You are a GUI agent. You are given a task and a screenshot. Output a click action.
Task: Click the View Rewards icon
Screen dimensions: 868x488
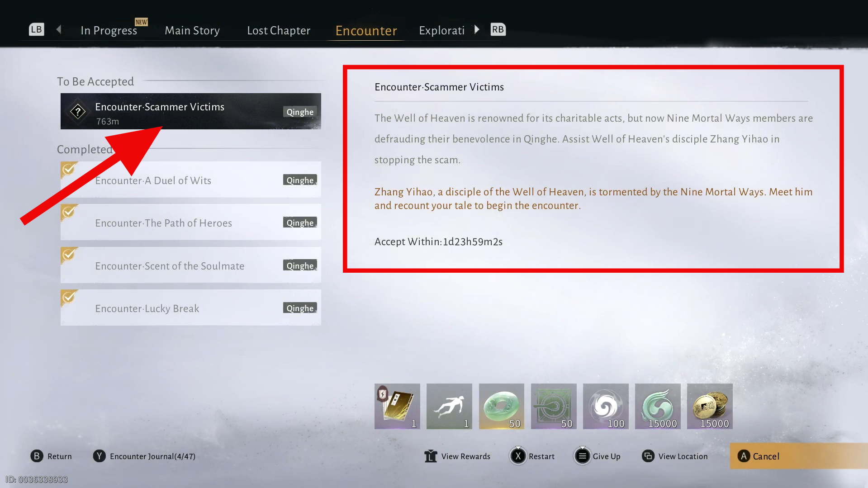[x=431, y=456]
